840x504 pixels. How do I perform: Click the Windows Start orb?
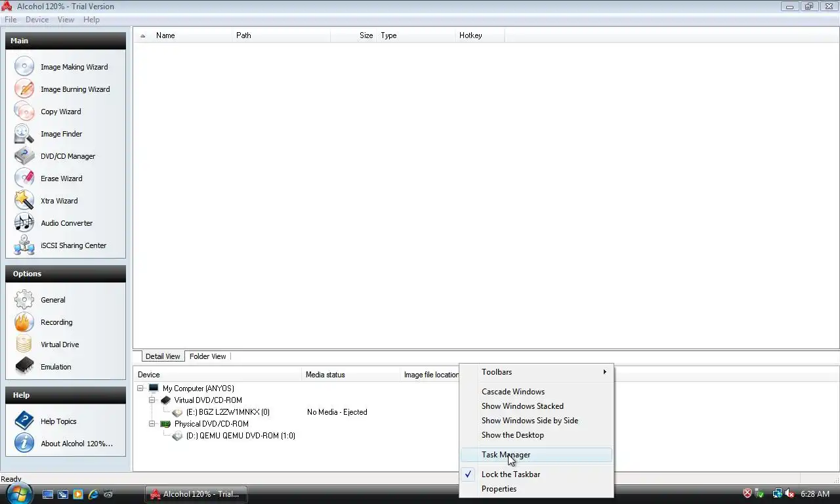(x=18, y=493)
